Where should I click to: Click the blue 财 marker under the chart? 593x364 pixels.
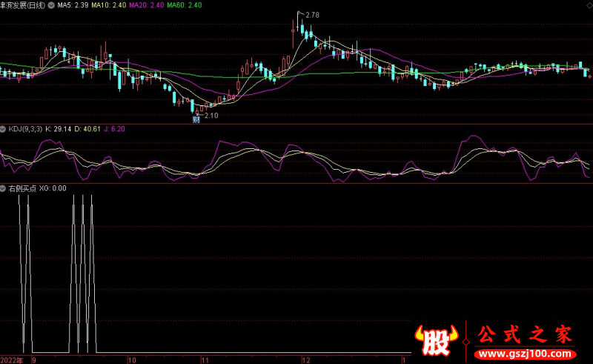click(196, 119)
